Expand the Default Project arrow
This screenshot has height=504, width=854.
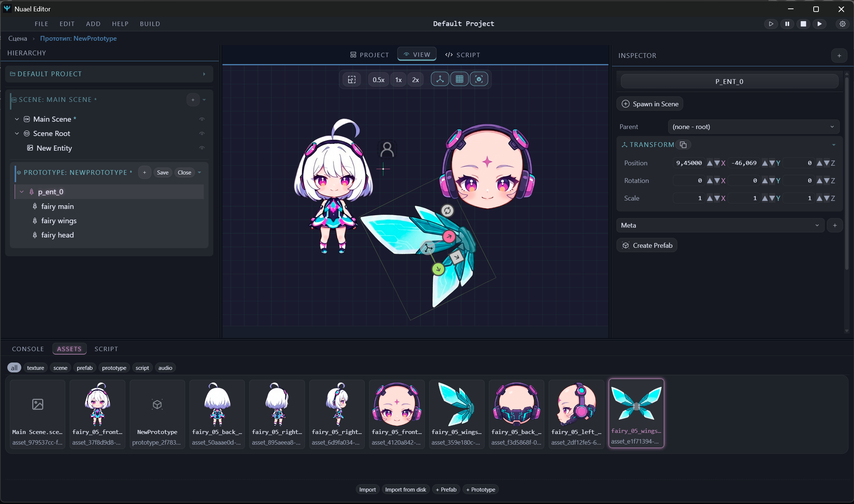[204, 74]
